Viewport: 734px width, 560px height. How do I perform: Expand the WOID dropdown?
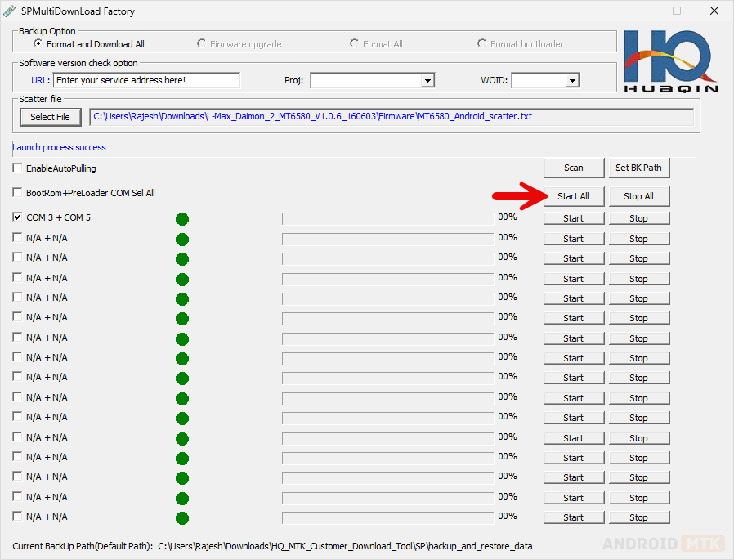point(572,80)
